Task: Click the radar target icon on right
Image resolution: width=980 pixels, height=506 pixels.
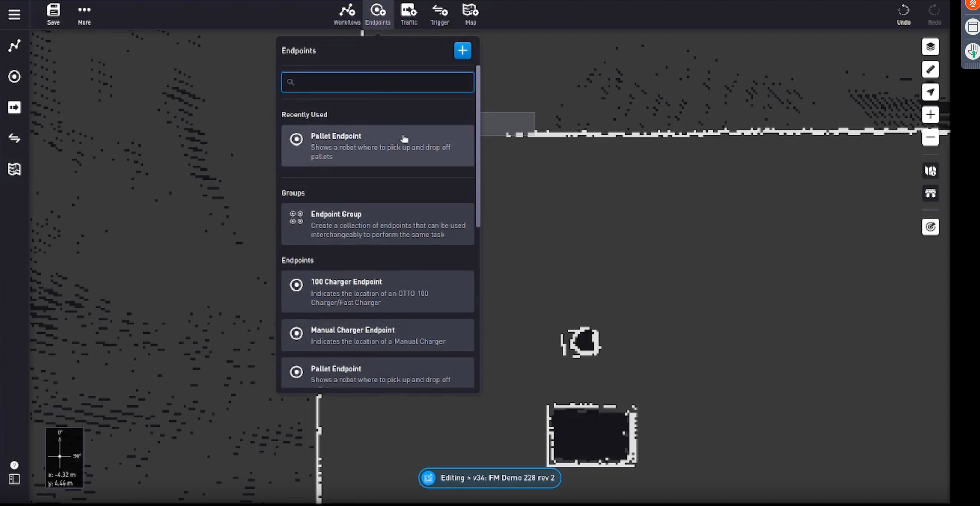Action: pyautogui.click(x=930, y=227)
